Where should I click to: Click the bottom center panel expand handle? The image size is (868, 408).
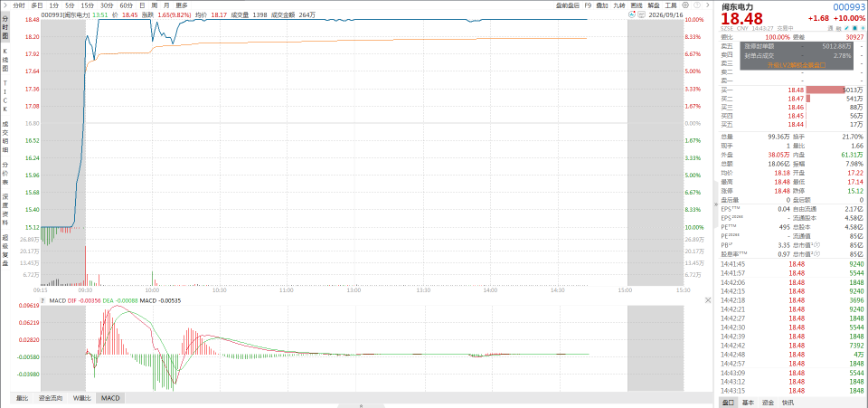click(x=361, y=405)
